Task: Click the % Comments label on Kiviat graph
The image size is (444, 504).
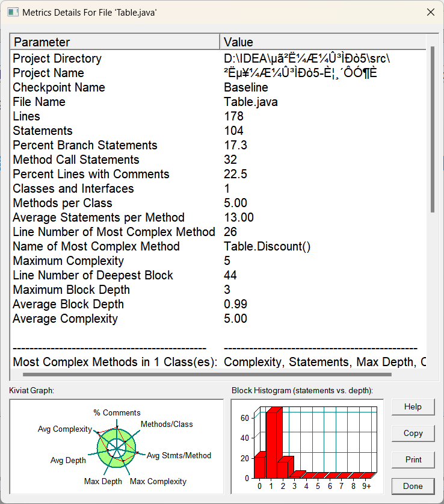Action: point(117,412)
